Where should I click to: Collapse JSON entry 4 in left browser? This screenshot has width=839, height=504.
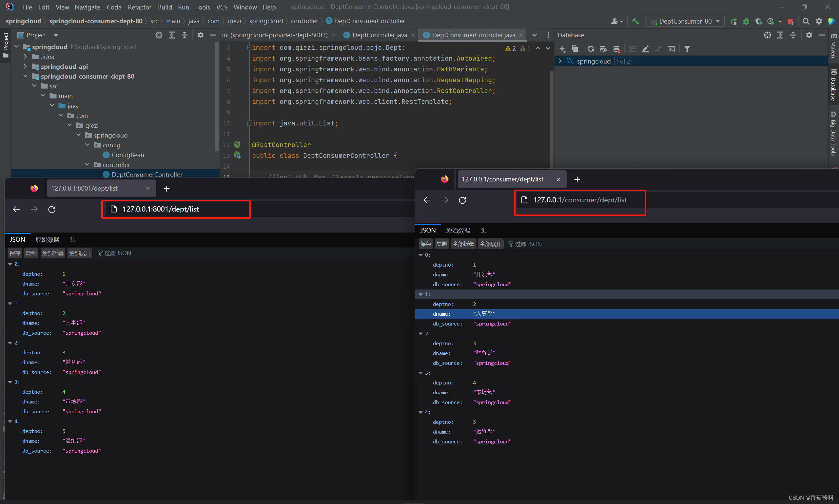tap(10, 421)
